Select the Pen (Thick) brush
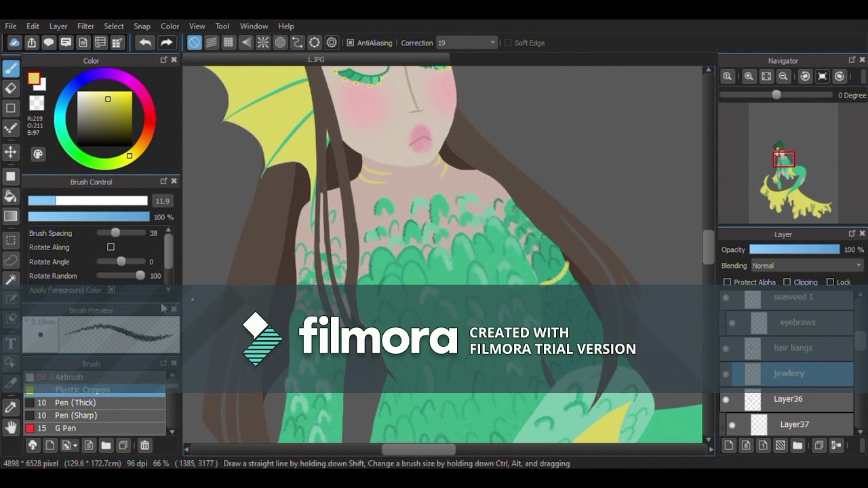The width and height of the screenshot is (868, 488). coord(95,403)
